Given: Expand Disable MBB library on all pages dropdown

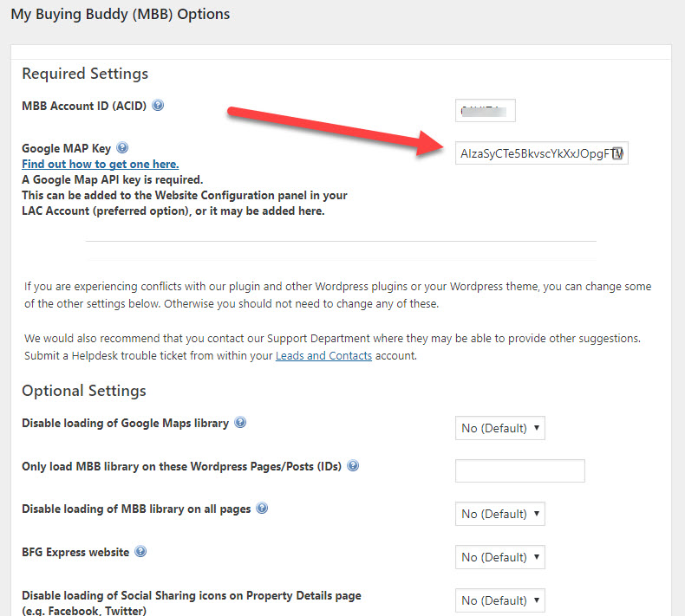Looking at the screenshot, I should 499,514.
